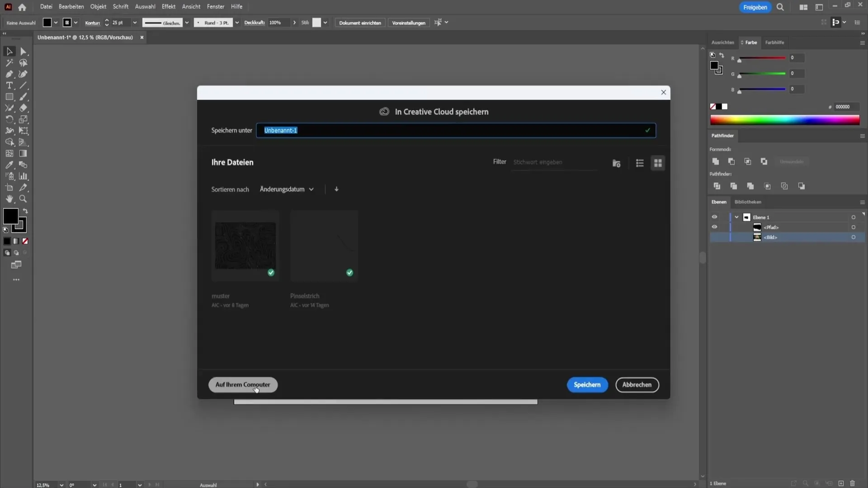Open the Datei menu

coord(46,7)
